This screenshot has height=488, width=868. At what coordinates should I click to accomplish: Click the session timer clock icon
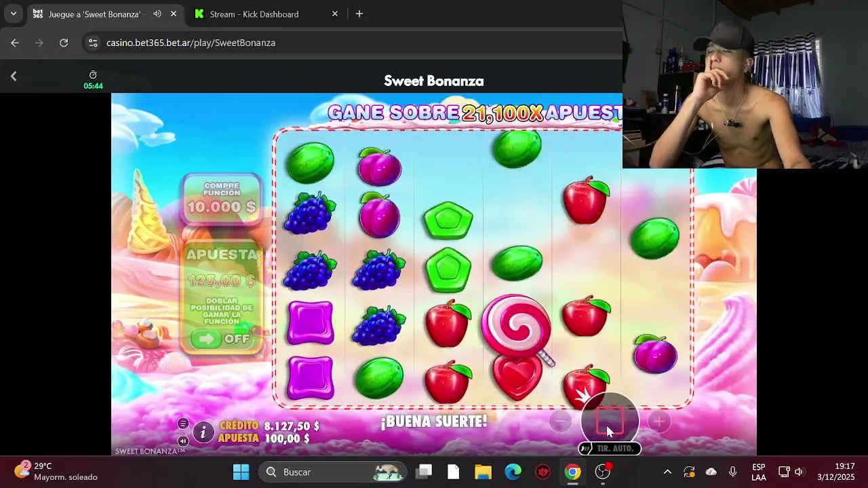[x=93, y=75]
